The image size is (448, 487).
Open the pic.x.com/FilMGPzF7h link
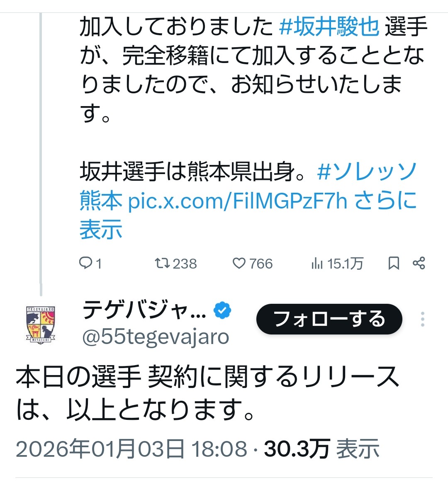[x=237, y=201]
